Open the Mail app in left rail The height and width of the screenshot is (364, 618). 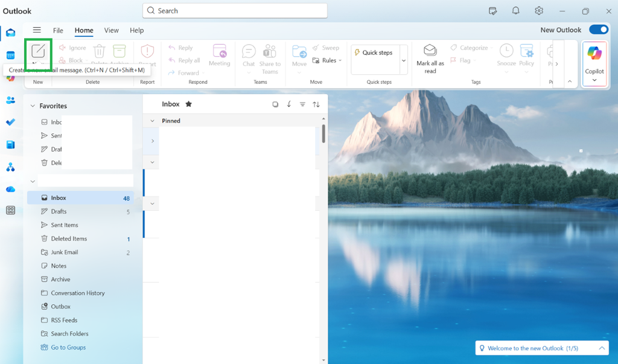11,33
